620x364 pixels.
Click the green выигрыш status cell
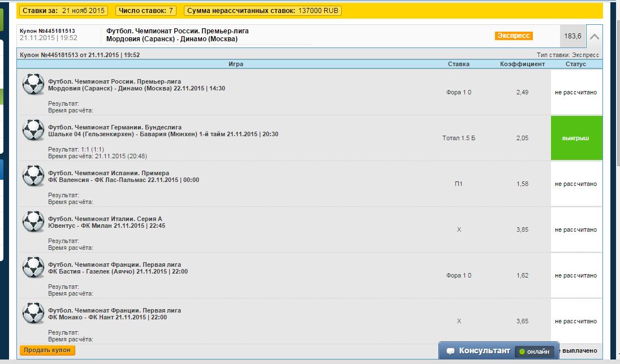pyautogui.click(x=576, y=138)
